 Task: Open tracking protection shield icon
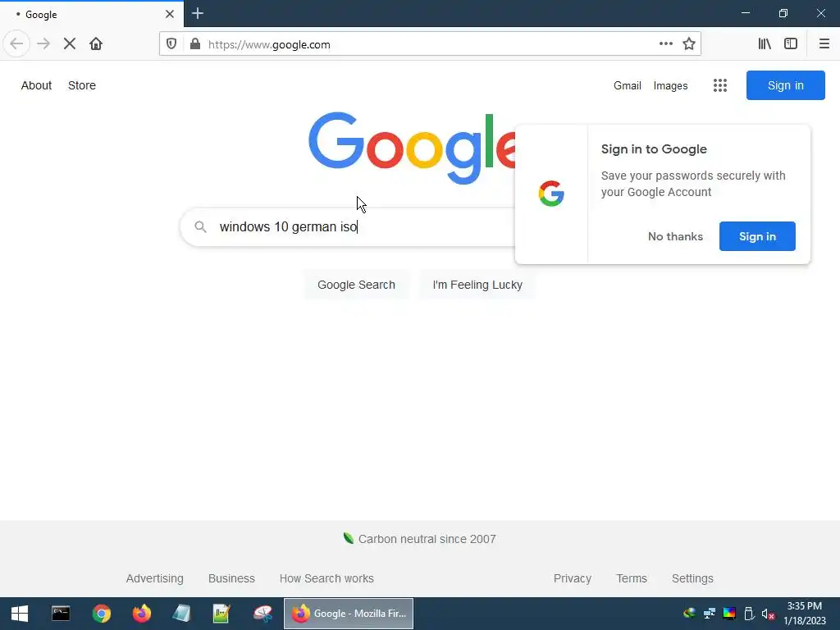(171, 44)
